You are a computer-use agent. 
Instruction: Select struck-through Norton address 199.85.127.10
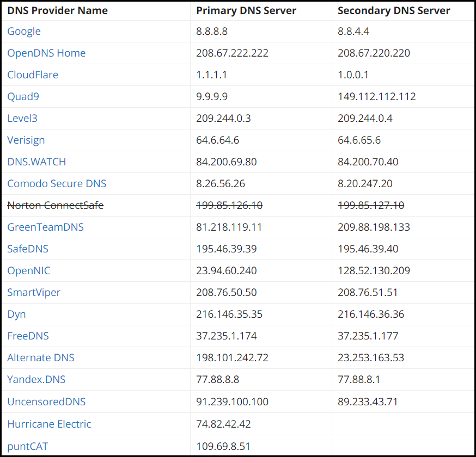(371, 206)
